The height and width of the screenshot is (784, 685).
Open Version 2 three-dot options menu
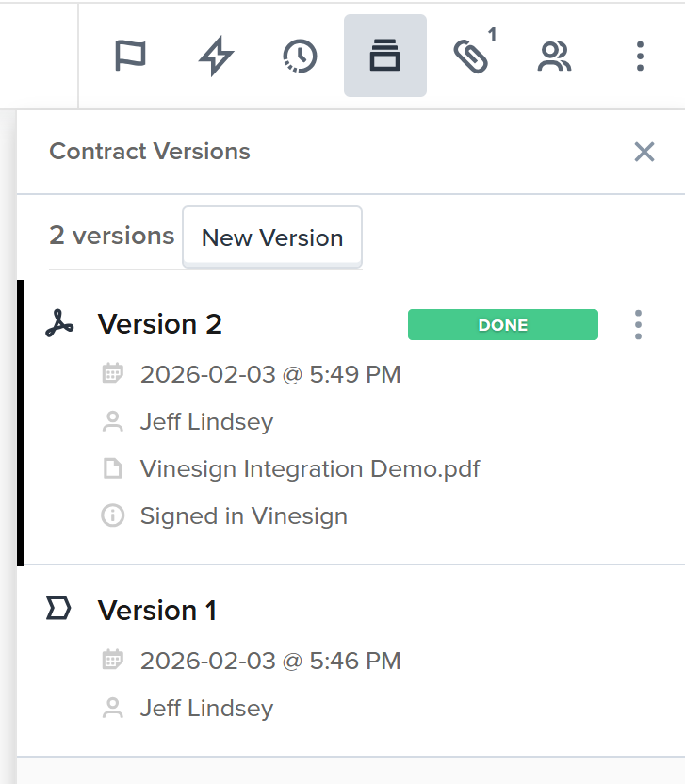pyautogui.click(x=638, y=324)
